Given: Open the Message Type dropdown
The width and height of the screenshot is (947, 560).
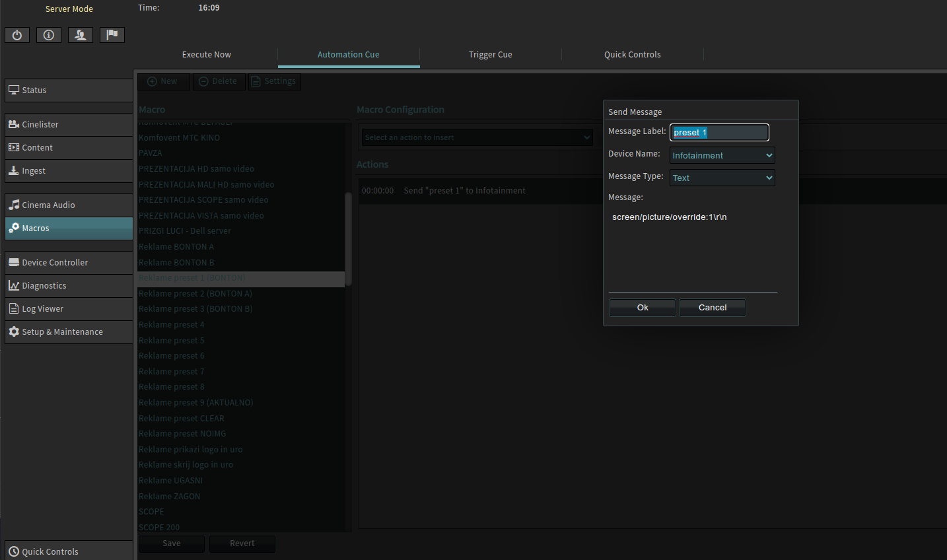Looking at the screenshot, I should coord(722,178).
